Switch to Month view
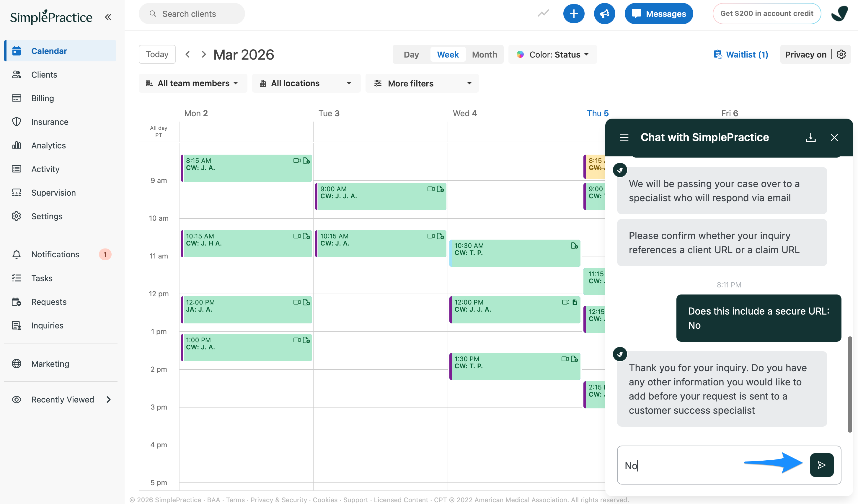858x504 pixels. 485,55
